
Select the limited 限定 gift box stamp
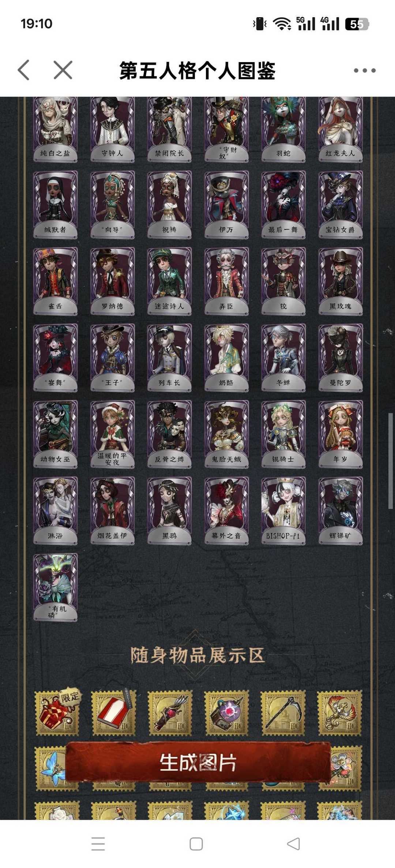coord(57,713)
